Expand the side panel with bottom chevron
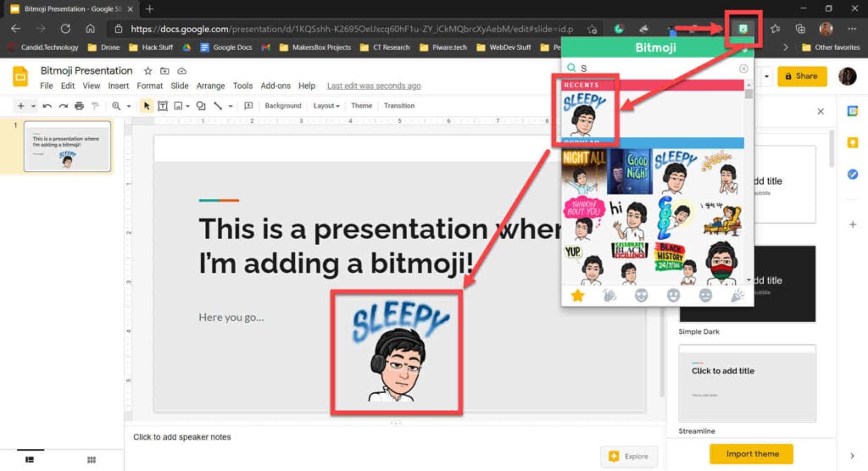This screenshot has width=868, height=471. click(x=852, y=456)
